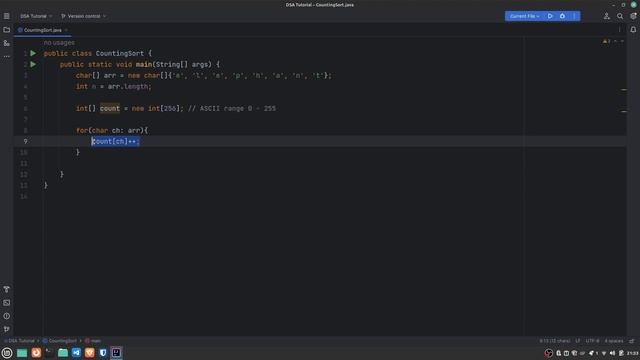
Task: Run class CountingSort gutter arrow
Action: (33, 53)
